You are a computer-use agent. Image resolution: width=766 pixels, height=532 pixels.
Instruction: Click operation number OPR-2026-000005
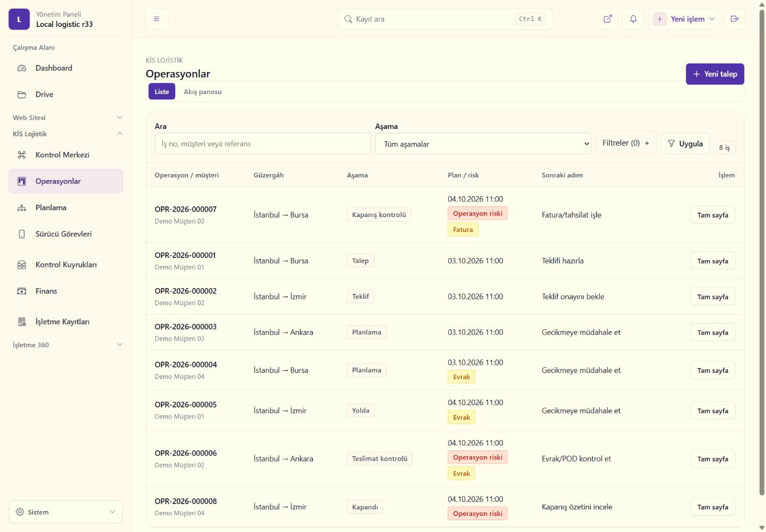[x=185, y=405]
